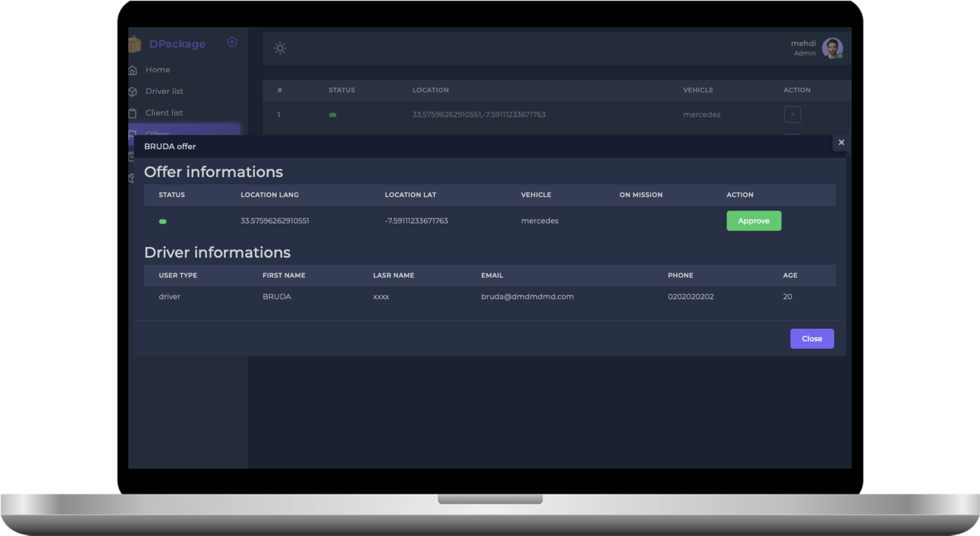Viewport: 980px width, 536px height.
Task: Toggle sidebar collapse circle next to DPackage
Action: (232, 42)
